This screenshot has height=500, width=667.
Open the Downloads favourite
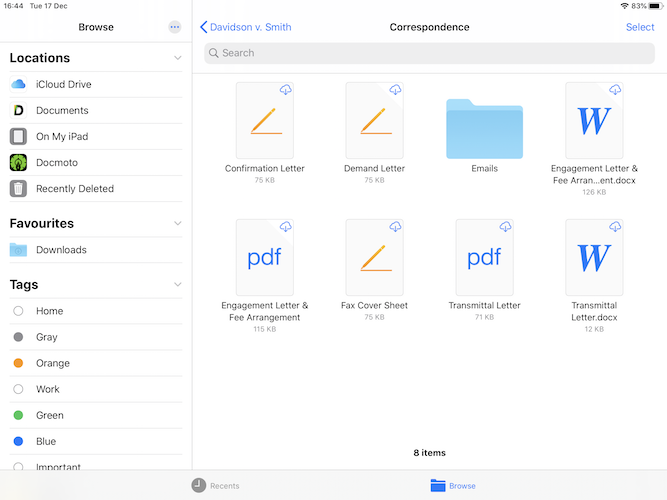click(96, 250)
